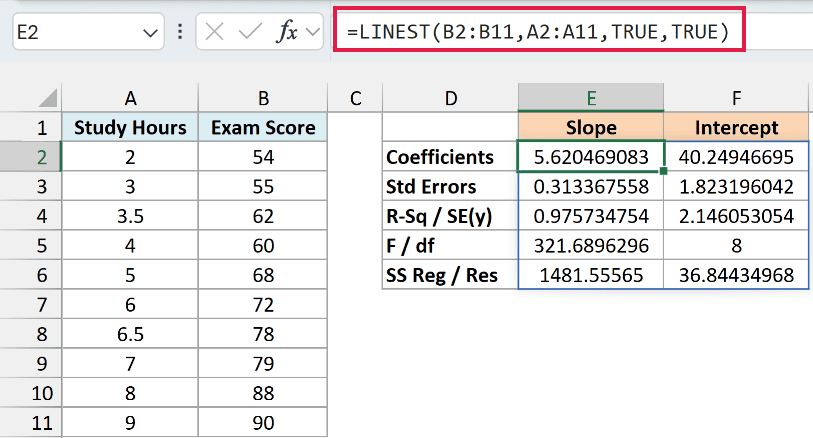The width and height of the screenshot is (813, 438).
Task: Select row 11 header
Action: 31,423
